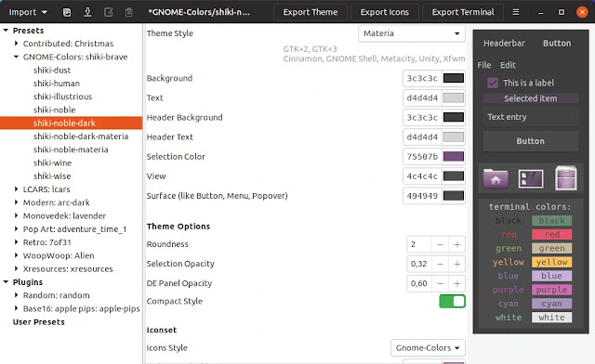Expand Monovedek: lavender preset group

pos(16,215)
